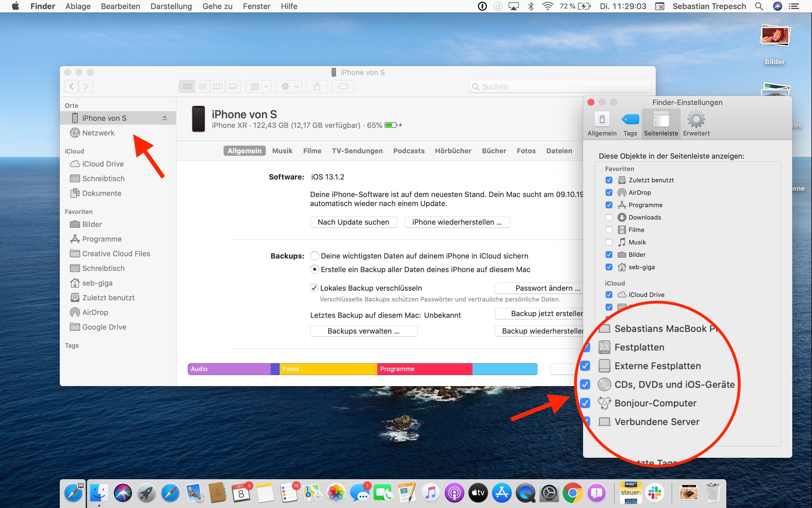The width and height of the screenshot is (812, 508).
Task: Click the Programme segment of storage bar
Action: (424, 369)
